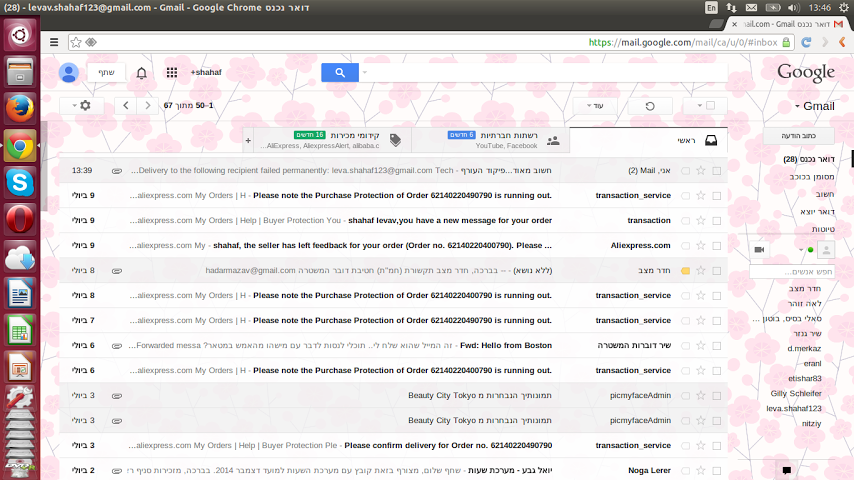Click the כתוב הודעה compose button
854x480 pixels.
[x=798, y=136]
